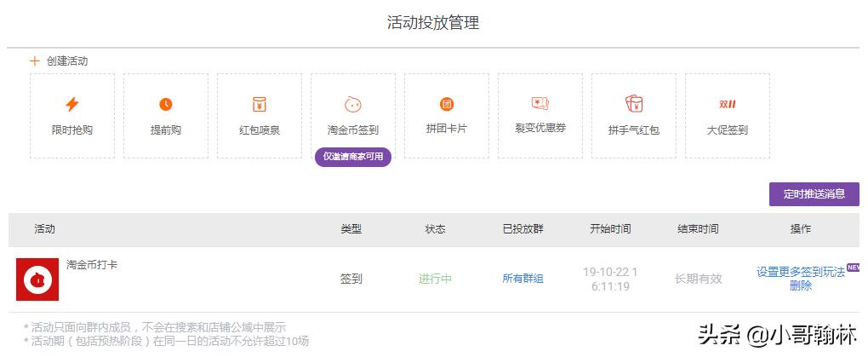Click the 状态 column header

(x=435, y=229)
